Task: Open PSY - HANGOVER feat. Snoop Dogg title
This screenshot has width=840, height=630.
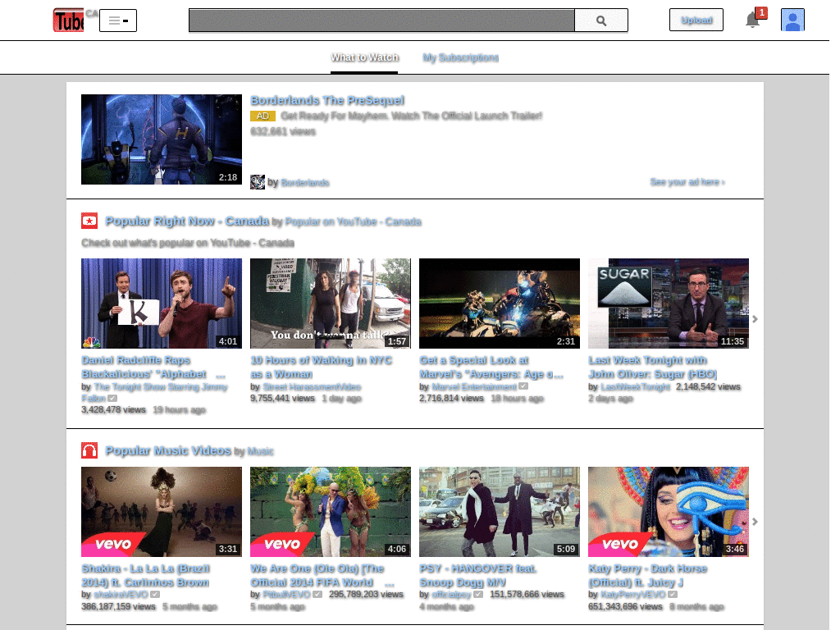Action: coord(478,575)
